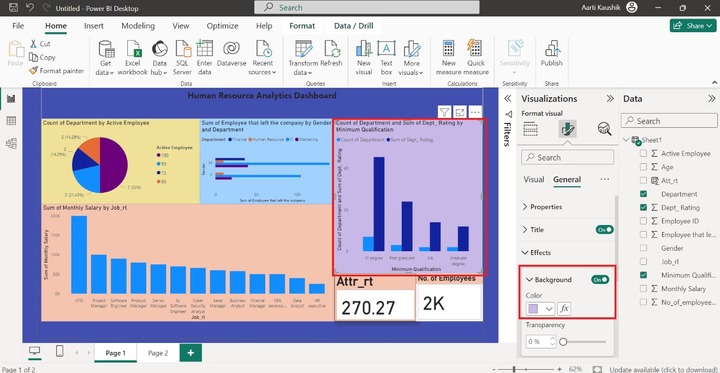720x373 pixels.
Task: Uncheck the Department field
Action: [643, 194]
